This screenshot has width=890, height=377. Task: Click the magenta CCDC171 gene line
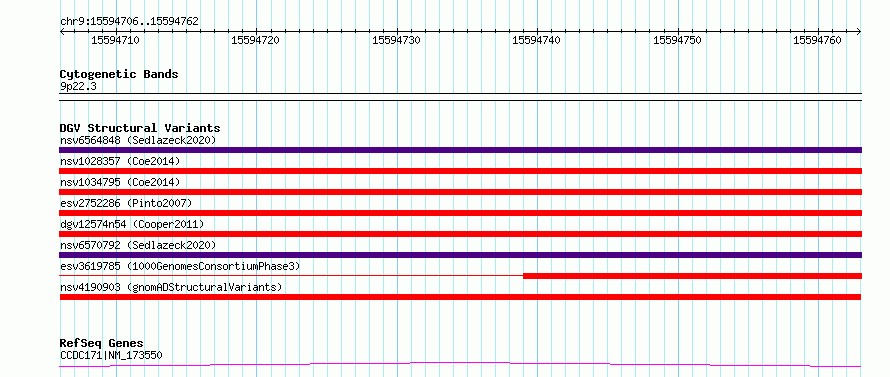click(460, 364)
